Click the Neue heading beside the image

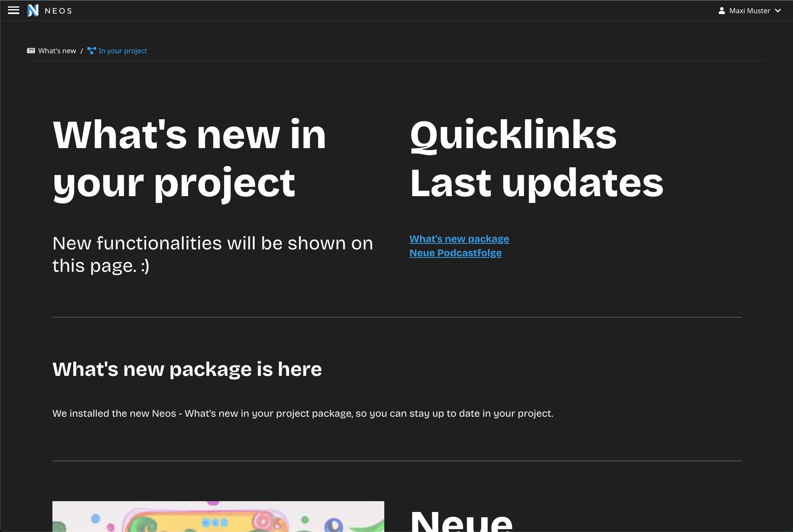(x=462, y=521)
